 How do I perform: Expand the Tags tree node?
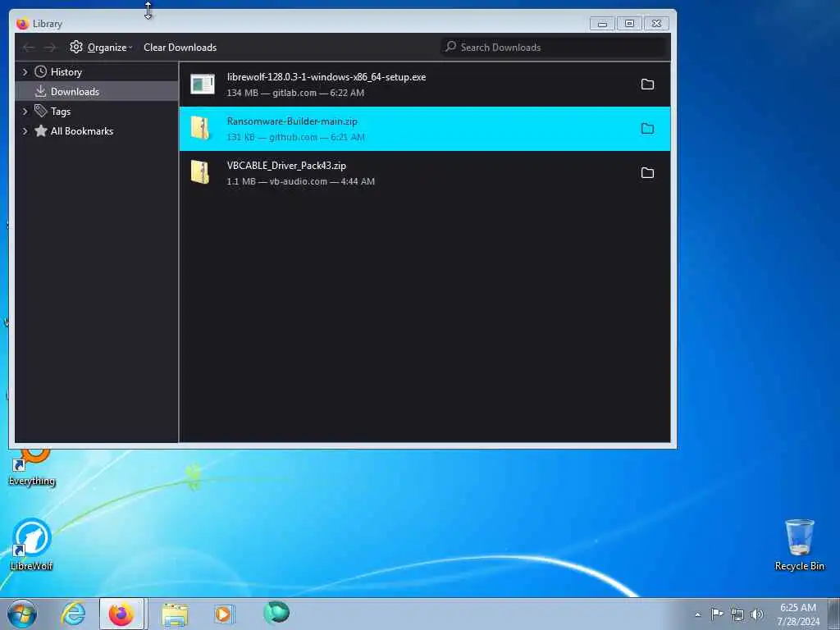coord(25,112)
